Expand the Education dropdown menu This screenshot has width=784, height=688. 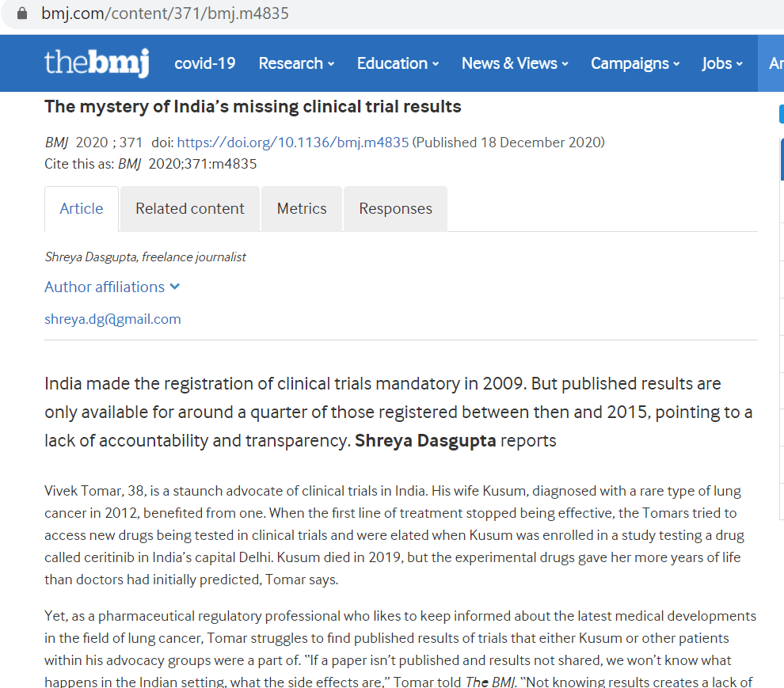[x=398, y=63]
